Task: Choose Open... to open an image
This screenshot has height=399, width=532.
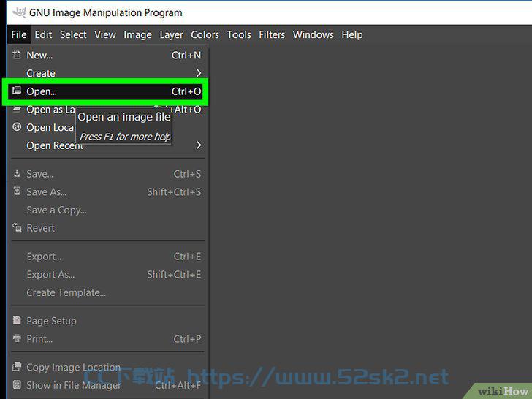Action: (105, 91)
